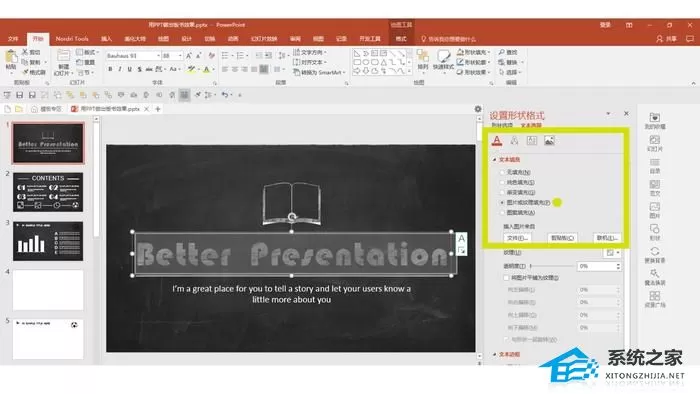700x394 pixels.
Task: Open the texture preset dropdown
Action: coord(612,253)
